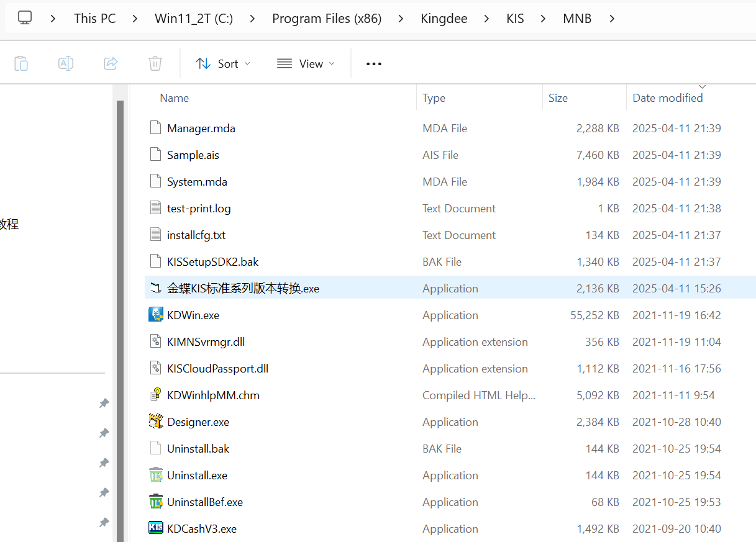756x542 pixels.
Task: Select the KISSetupSDK2.bak file name
Action: coord(212,261)
